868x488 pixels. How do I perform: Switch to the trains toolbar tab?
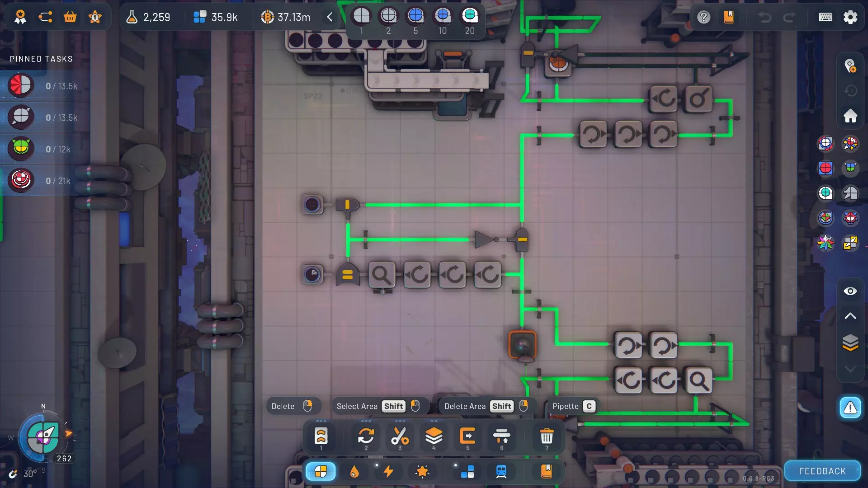[501, 472]
